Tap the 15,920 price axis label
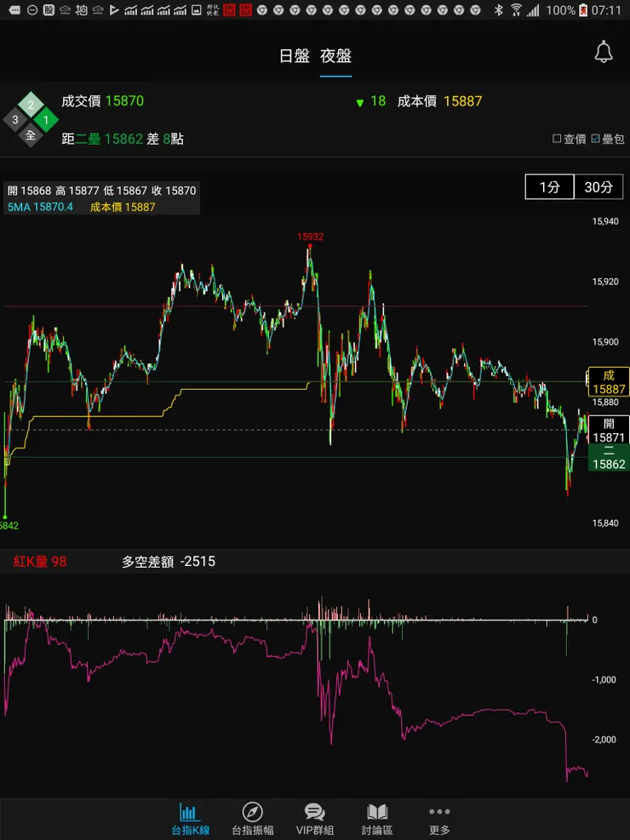630x840 pixels. click(x=605, y=282)
